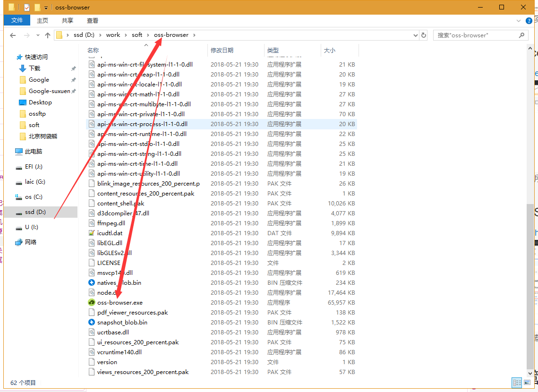Select the U (I:) drive
The image size is (538, 392).
click(x=32, y=227)
